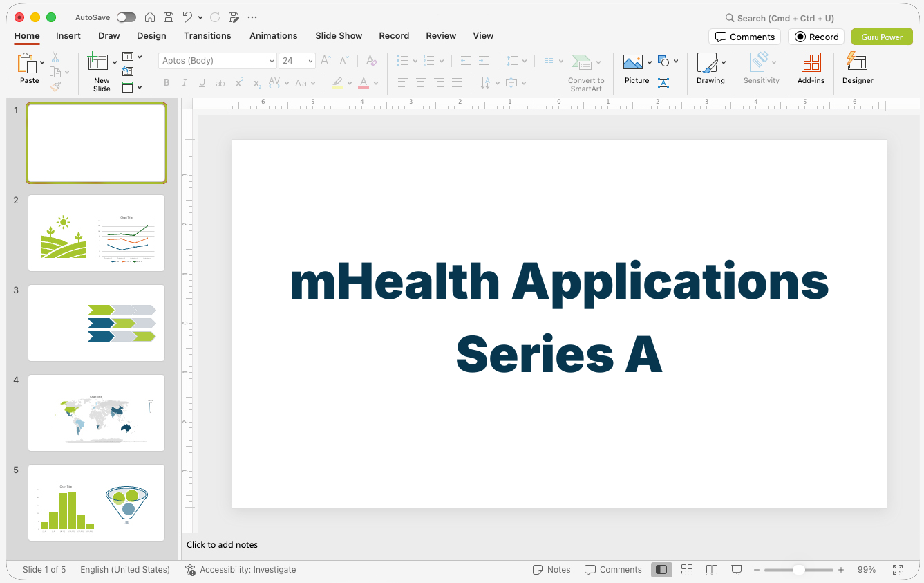The image size is (924, 583).
Task: Click the Paste icon
Action: [27, 63]
